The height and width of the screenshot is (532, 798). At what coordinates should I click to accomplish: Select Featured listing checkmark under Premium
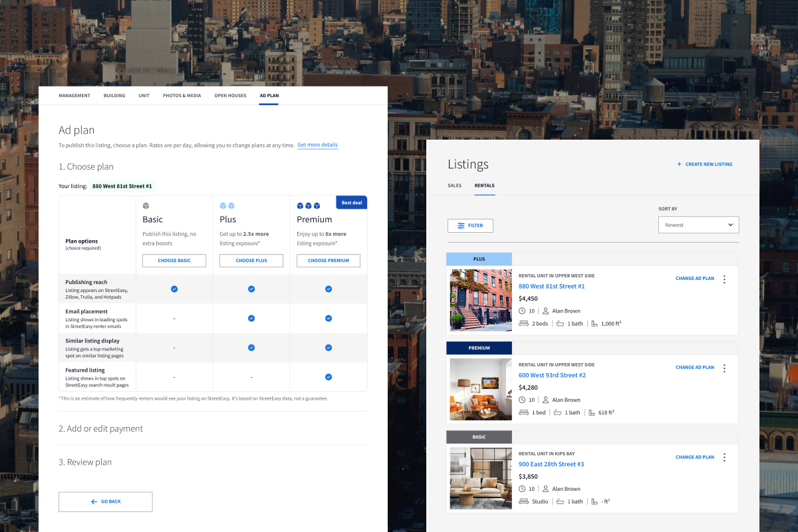click(x=329, y=376)
